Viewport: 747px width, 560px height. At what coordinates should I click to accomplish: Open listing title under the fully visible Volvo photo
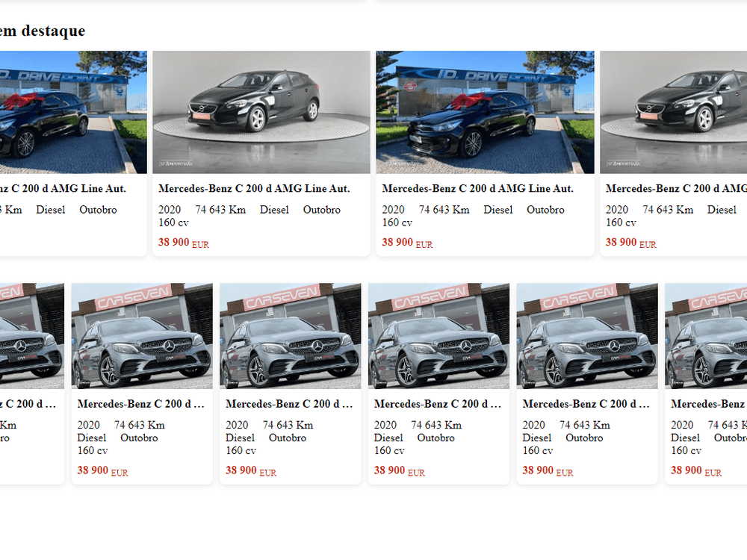pos(254,189)
